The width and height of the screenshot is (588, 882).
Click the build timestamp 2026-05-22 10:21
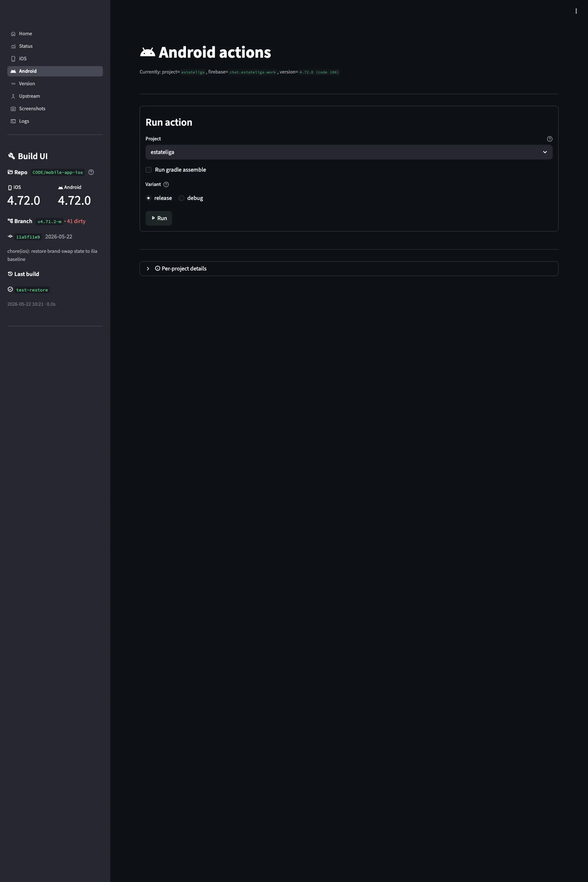25,304
